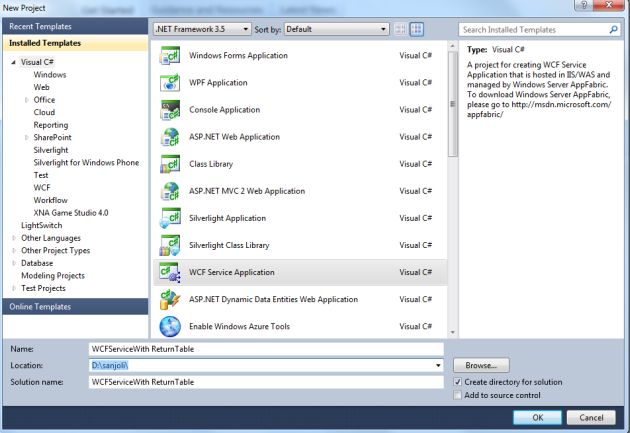Open the Location path dropdown arrow

[x=438, y=366]
